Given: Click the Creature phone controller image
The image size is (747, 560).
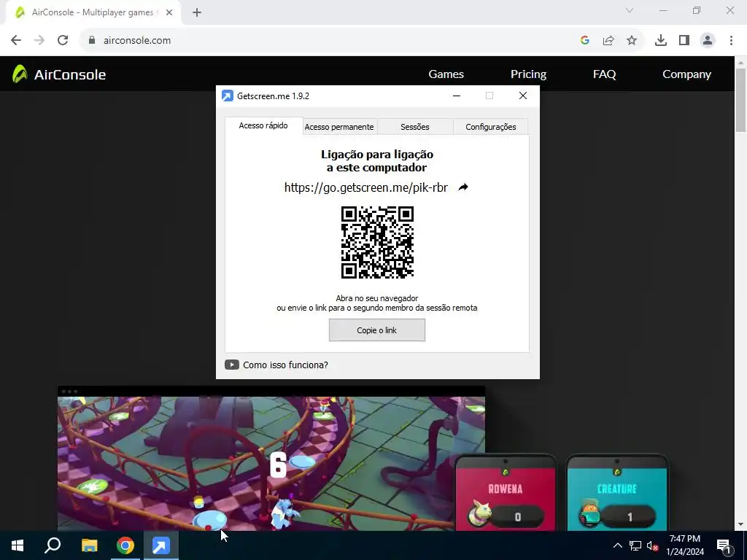Looking at the screenshot, I should point(617,492).
